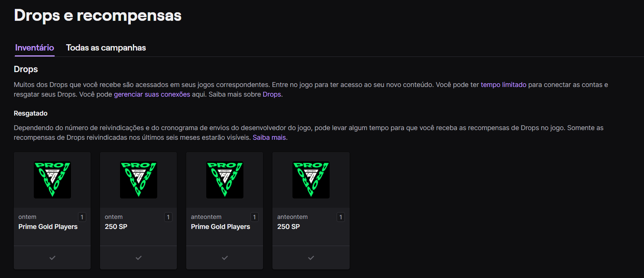The image size is (644, 278).
Task: Click count badge on anteontem Prime Gold Players
Action: coord(255,217)
